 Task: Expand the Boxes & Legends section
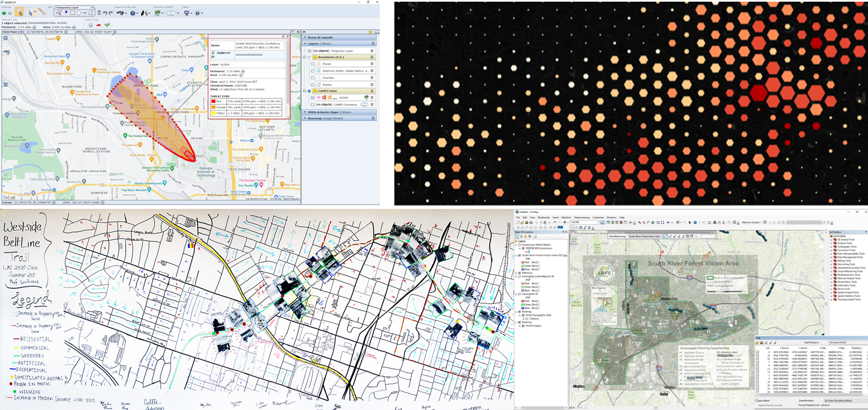pos(305,37)
